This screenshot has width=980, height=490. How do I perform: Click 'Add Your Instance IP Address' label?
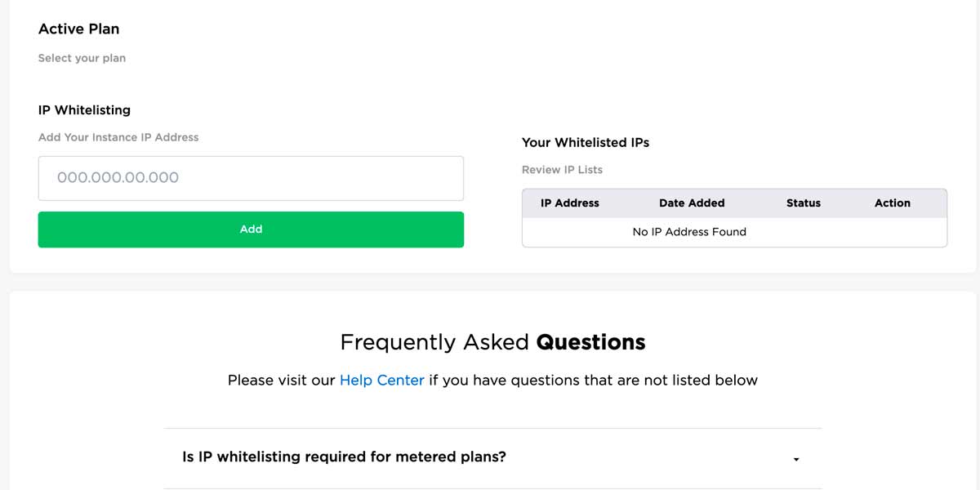(x=118, y=137)
